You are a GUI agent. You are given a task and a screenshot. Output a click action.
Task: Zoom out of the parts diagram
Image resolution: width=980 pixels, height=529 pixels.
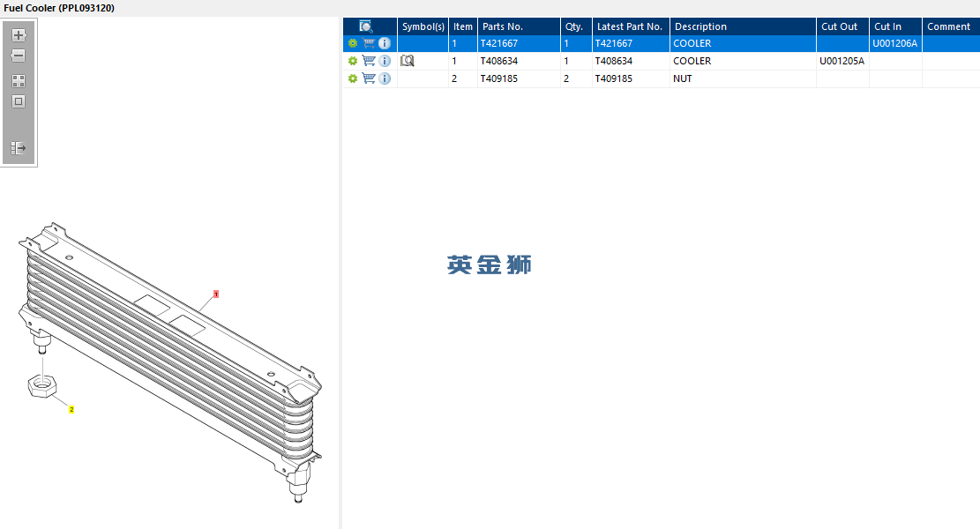click(19, 56)
